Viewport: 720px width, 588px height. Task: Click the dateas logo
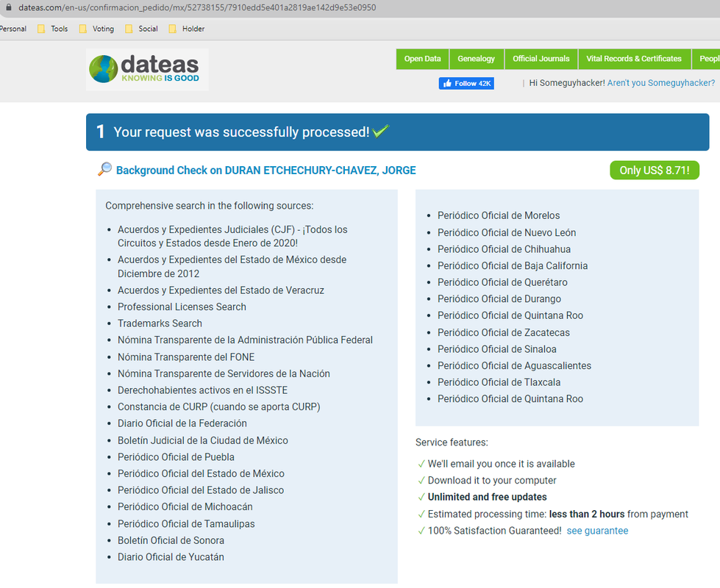coord(147,69)
